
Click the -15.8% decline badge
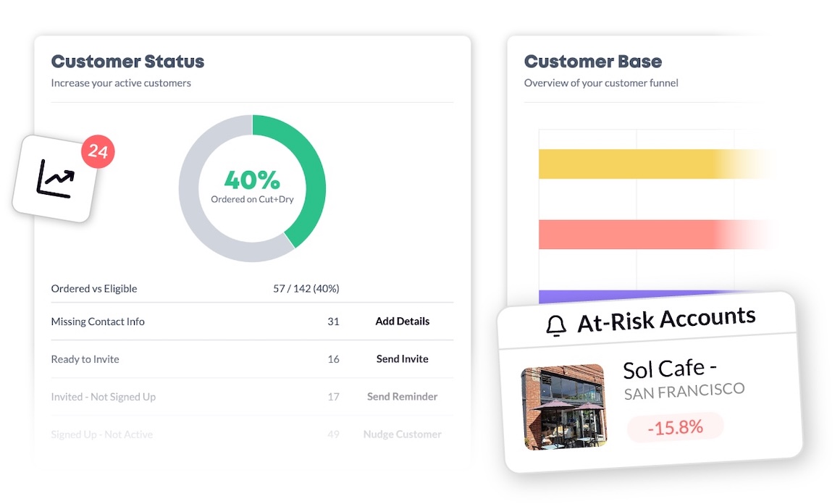point(674,427)
